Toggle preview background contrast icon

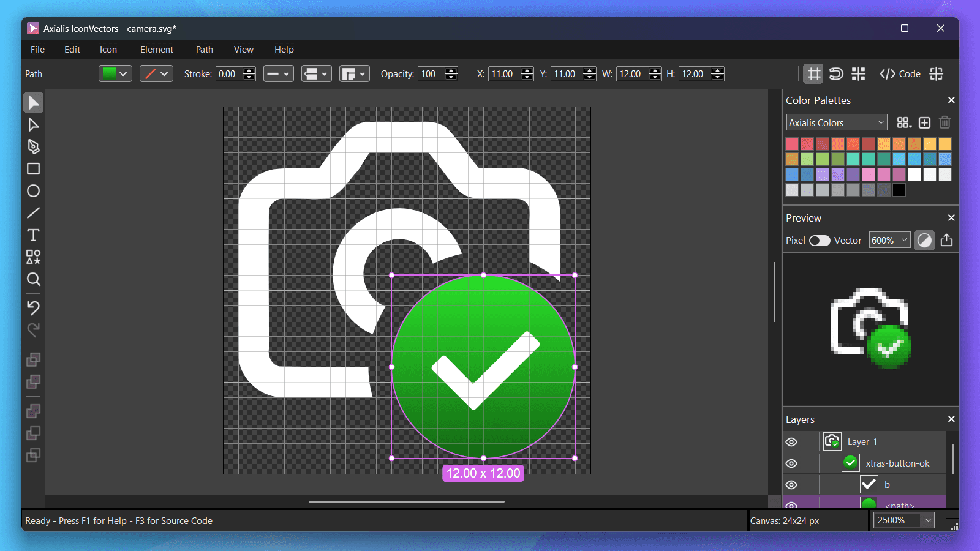tap(925, 241)
